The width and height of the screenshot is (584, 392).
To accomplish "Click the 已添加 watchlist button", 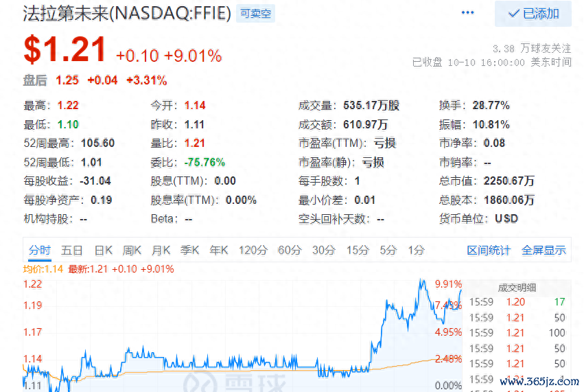I will pos(533,14).
